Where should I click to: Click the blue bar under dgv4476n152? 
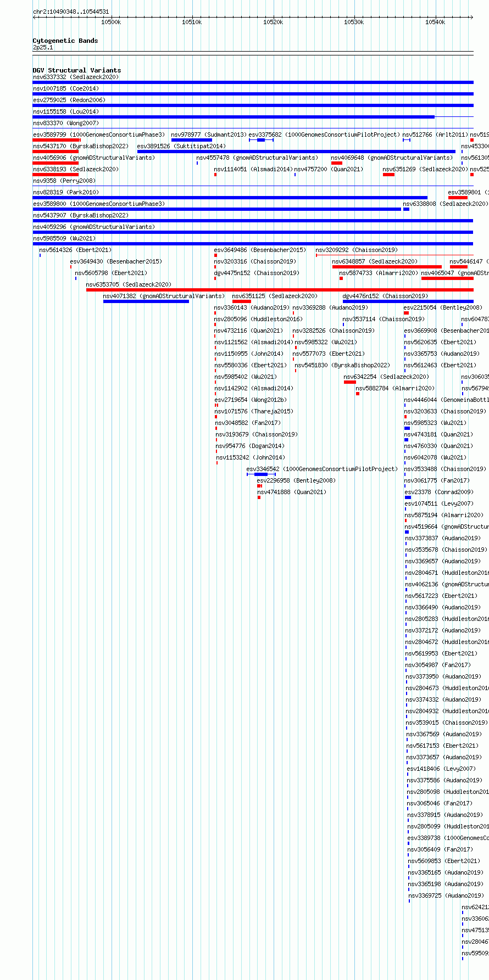[408, 301]
